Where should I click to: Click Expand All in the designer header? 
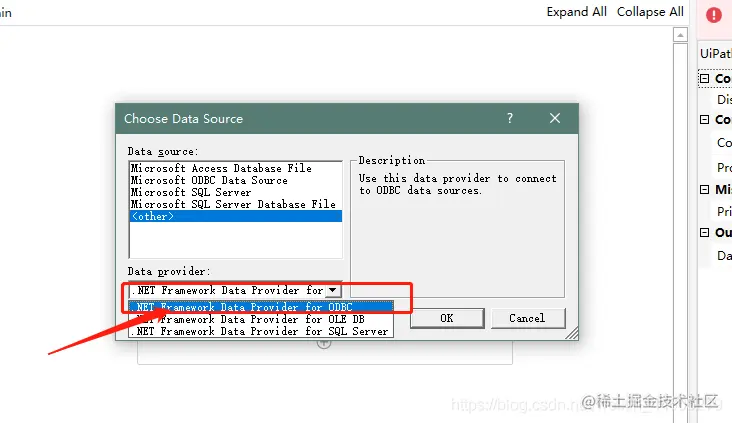pos(577,12)
